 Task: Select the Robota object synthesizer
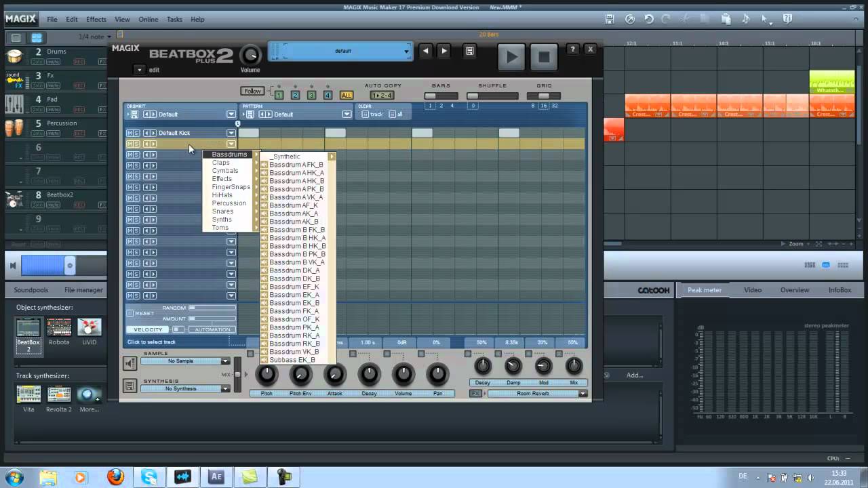[x=59, y=332]
